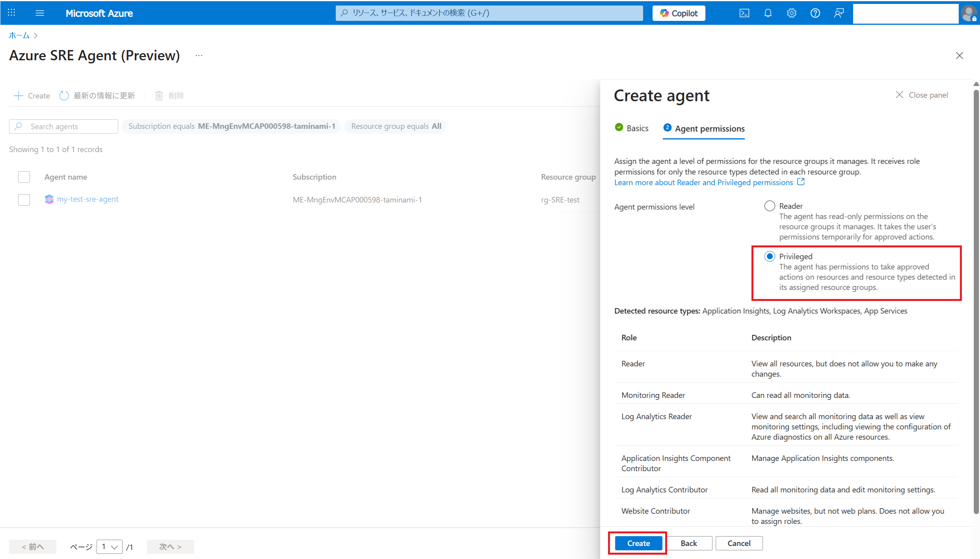Click the 削除 trash toolbar button
This screenshot has width=980, height=559.
[169, 95]
